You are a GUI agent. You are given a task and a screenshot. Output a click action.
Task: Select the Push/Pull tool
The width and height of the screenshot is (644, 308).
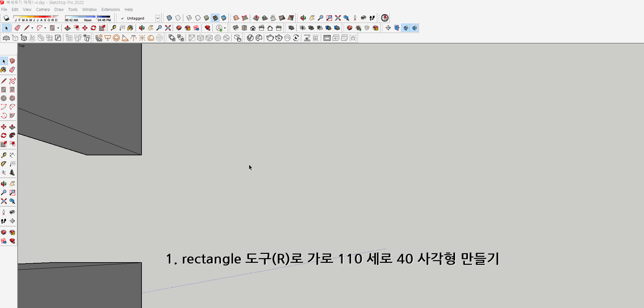68,28
